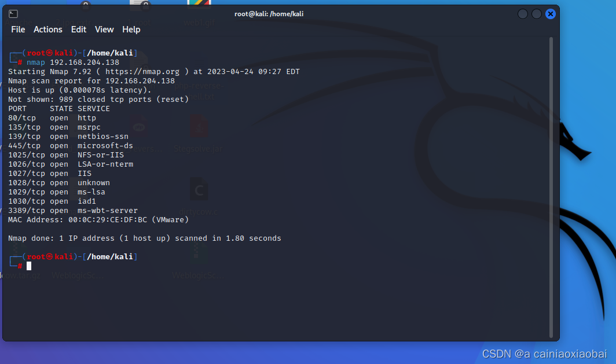The image size is (616, 364).
Task: Click the 80/tcp open http line
Action: [52, 118]
